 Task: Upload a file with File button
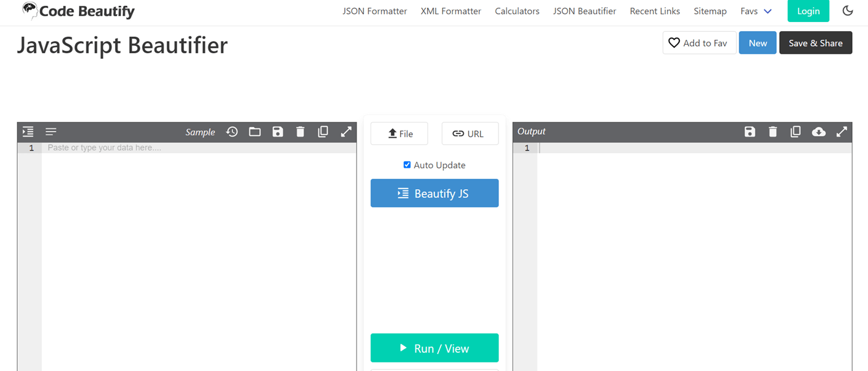click(399, 133)
